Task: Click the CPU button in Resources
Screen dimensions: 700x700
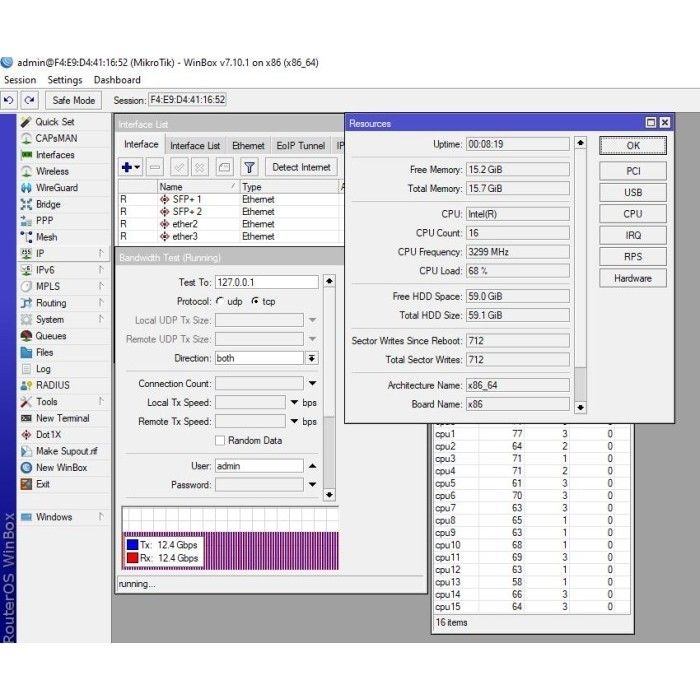Action: point(633,214)
